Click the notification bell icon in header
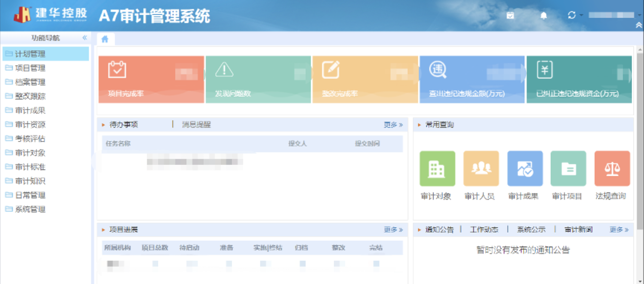Screen dimensions: 644x284 [543, 16]
